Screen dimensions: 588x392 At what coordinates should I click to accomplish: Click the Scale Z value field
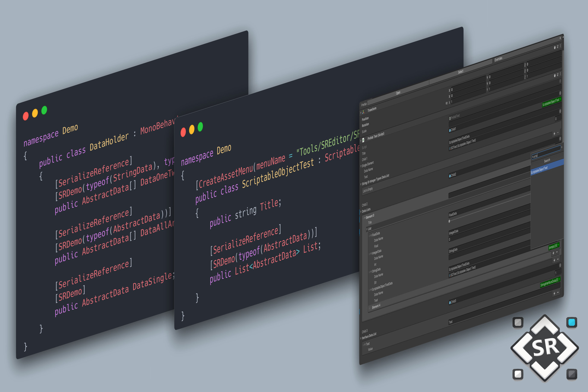(544, 71)
